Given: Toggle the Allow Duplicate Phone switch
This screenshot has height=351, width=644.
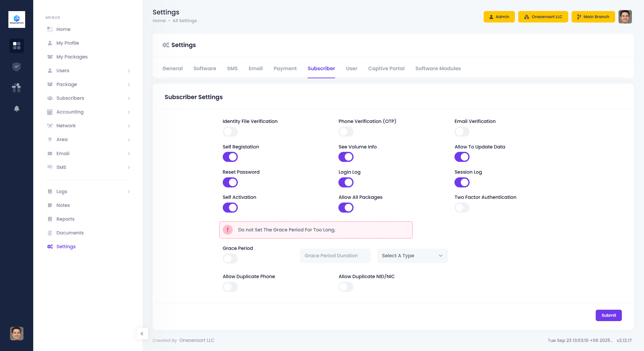Looking at the screenshot, I should (x=230, y=287).
